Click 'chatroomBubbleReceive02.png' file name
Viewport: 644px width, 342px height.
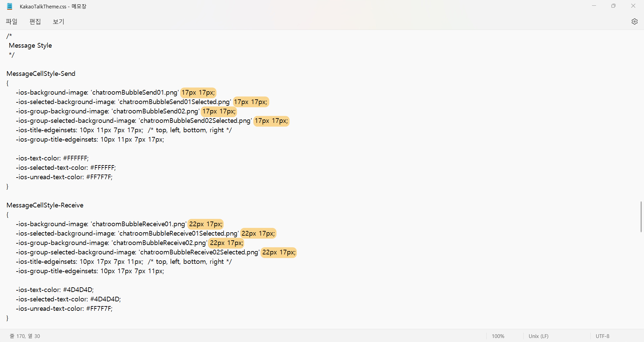click(x=159, y=243)
